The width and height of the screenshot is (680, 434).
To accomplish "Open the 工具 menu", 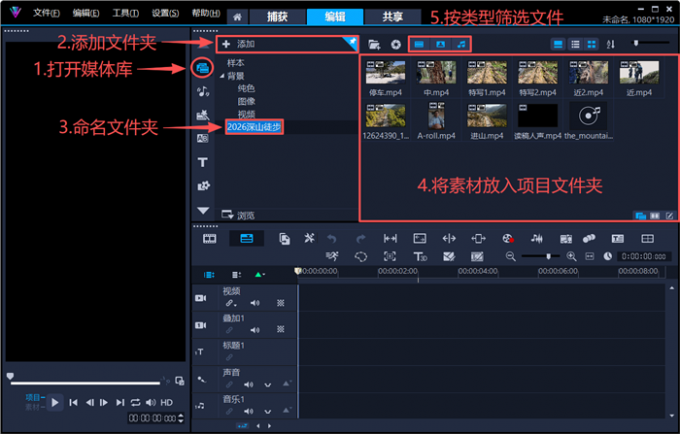I will 125,13.
